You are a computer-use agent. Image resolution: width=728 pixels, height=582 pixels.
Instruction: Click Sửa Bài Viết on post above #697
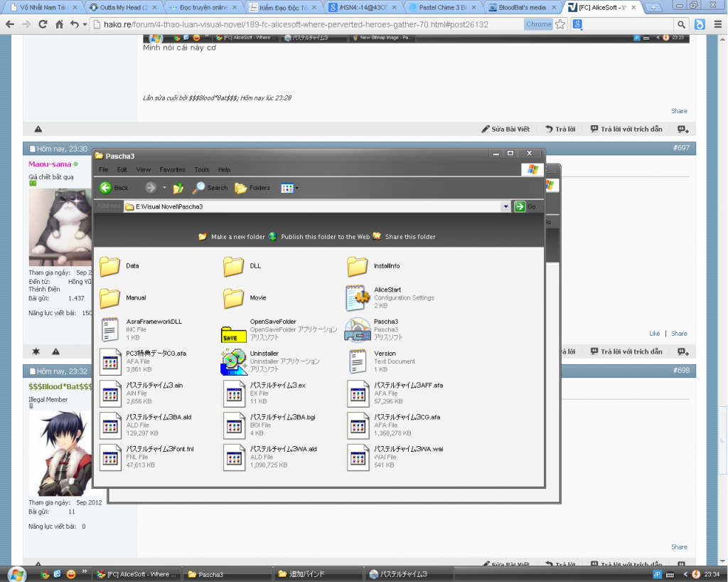[x=505, y=129]
